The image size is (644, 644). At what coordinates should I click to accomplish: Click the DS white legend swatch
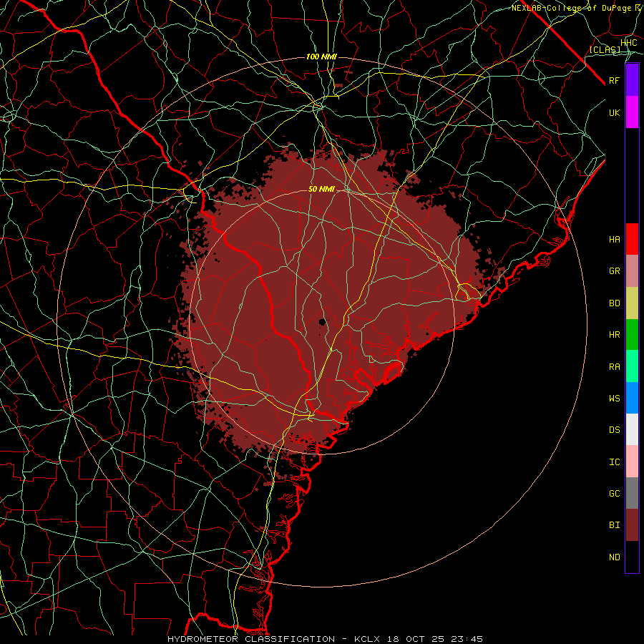tap(632, 429)
